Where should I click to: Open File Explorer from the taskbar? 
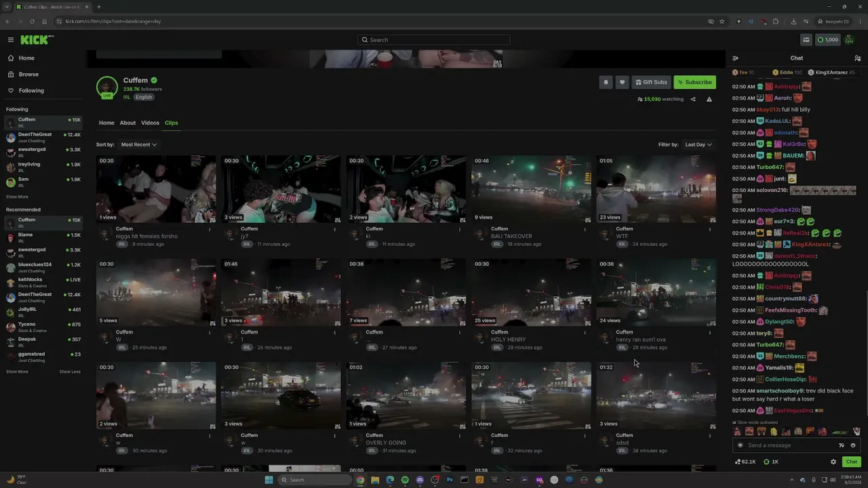point(375,480)
